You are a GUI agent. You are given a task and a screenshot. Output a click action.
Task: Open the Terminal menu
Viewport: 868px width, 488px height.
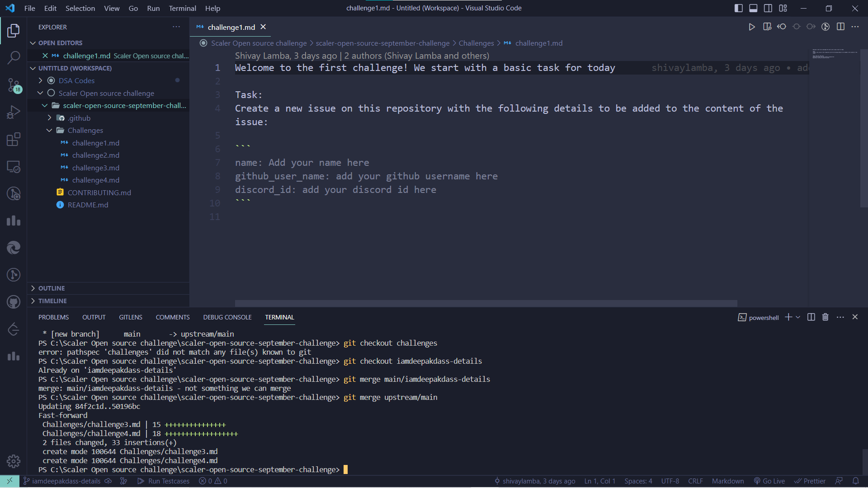click(x=182, y=8)
